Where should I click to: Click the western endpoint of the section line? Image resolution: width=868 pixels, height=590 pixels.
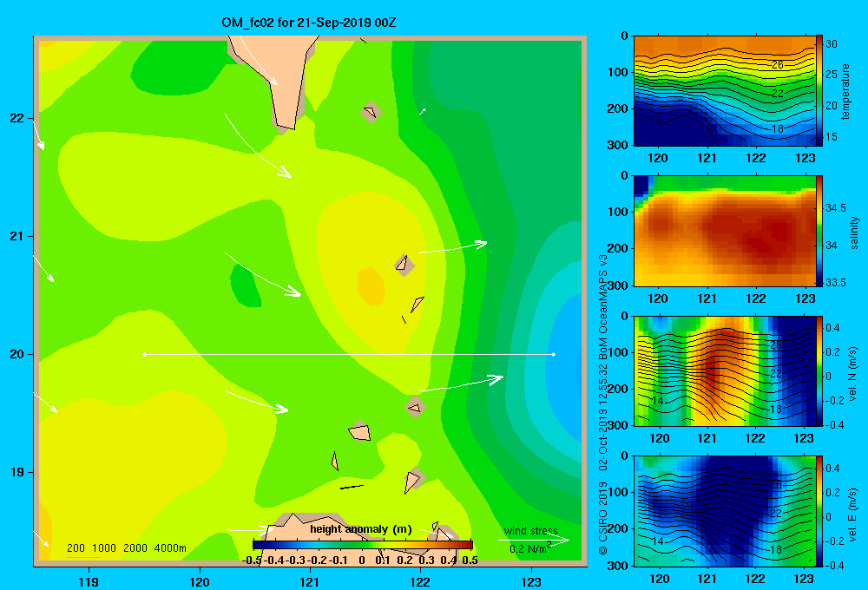coord(144,354)
